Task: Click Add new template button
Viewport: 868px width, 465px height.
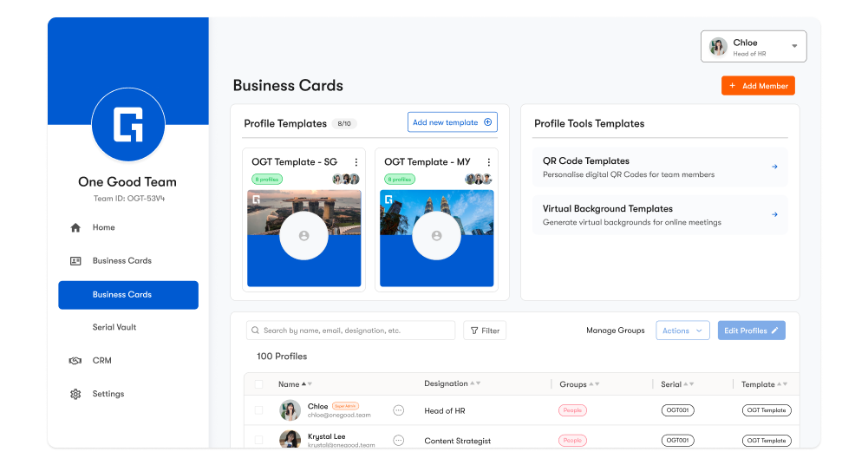Action: tap(452, 122)
